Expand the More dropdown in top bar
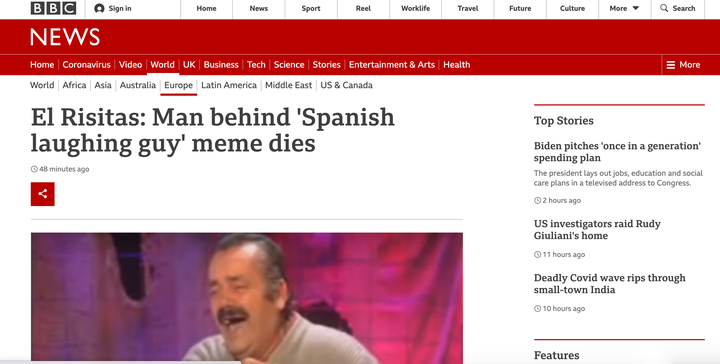720x364 pixels. pyautogui.click(x=624, y=8)
